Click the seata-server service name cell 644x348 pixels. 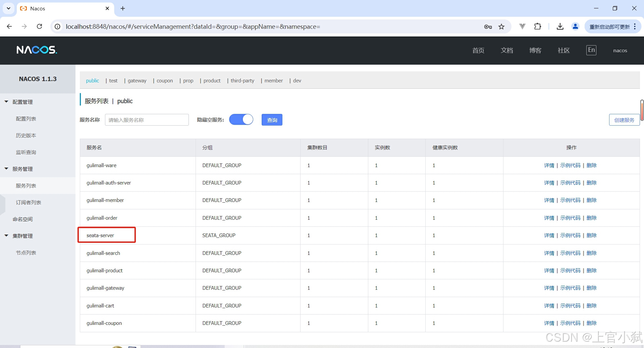[x=138, y=235]
